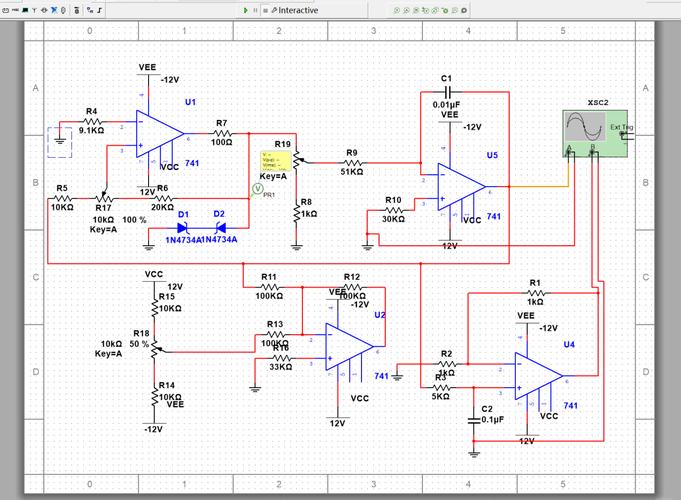Pause the running simulation

click(254, 9)
